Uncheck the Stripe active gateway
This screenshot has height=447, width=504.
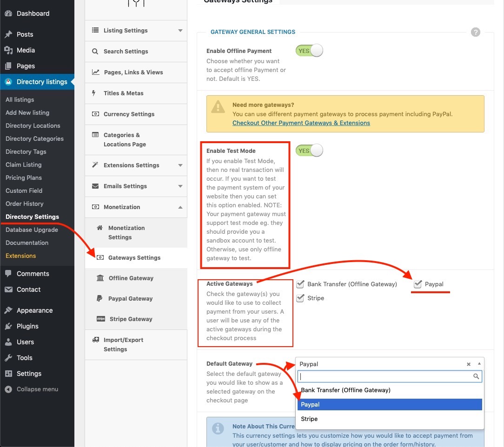click(300, 298)
